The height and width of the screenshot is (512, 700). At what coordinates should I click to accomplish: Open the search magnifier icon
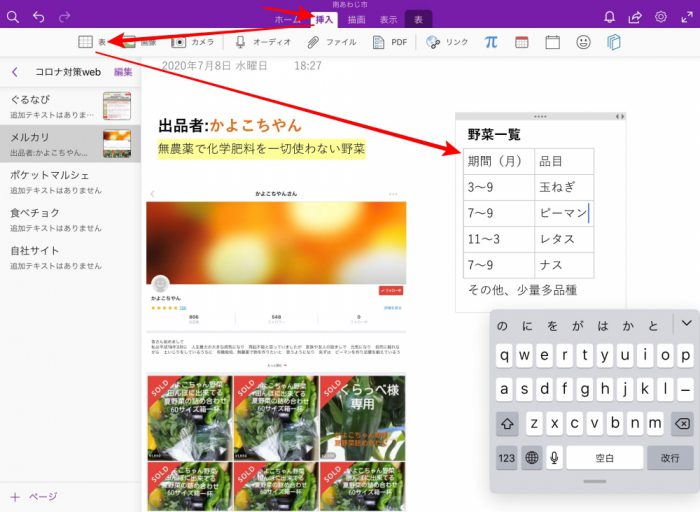click(x=13, y=17)
